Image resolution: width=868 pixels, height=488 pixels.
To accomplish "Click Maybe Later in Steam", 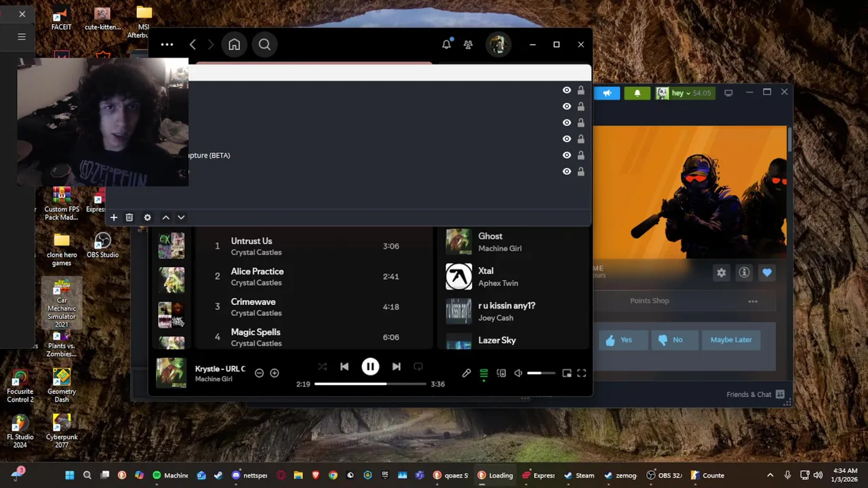I will point(731,340).
